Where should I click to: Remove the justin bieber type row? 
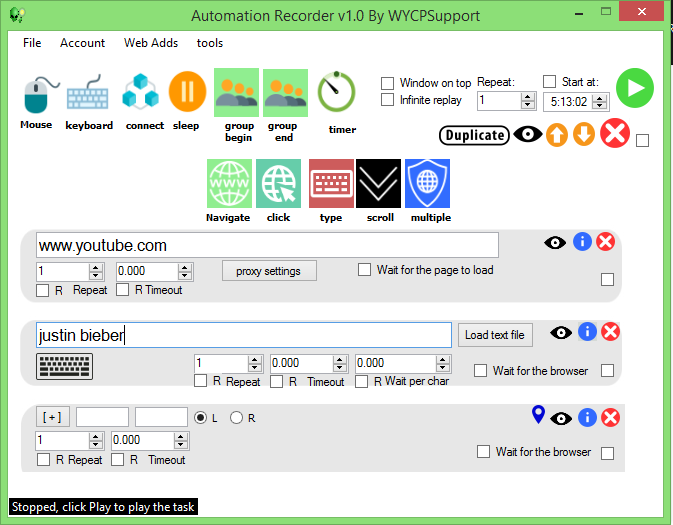(610, 332)
